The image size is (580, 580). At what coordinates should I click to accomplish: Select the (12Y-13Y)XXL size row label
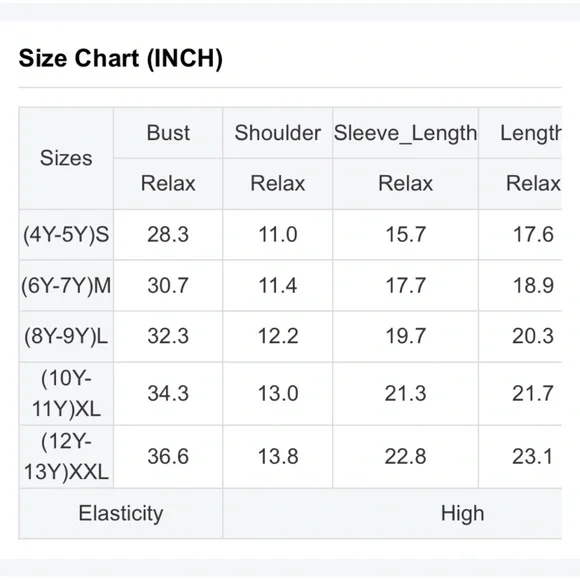66,456
